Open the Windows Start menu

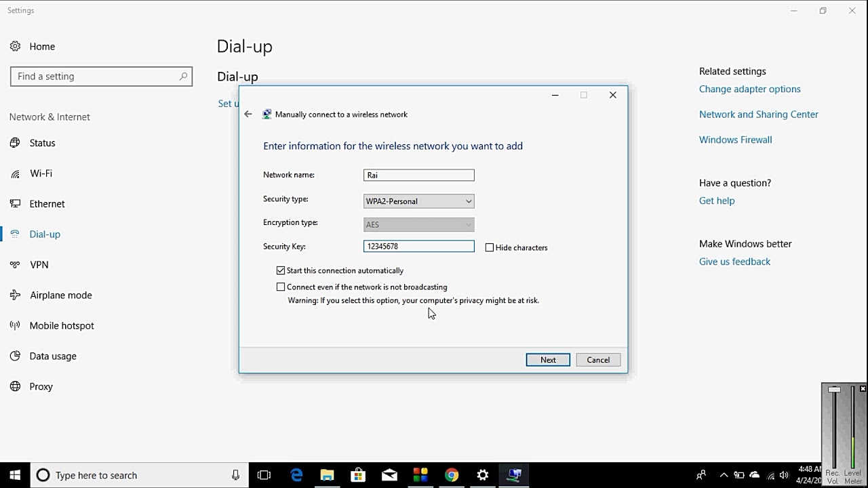[x=15, y=475]
